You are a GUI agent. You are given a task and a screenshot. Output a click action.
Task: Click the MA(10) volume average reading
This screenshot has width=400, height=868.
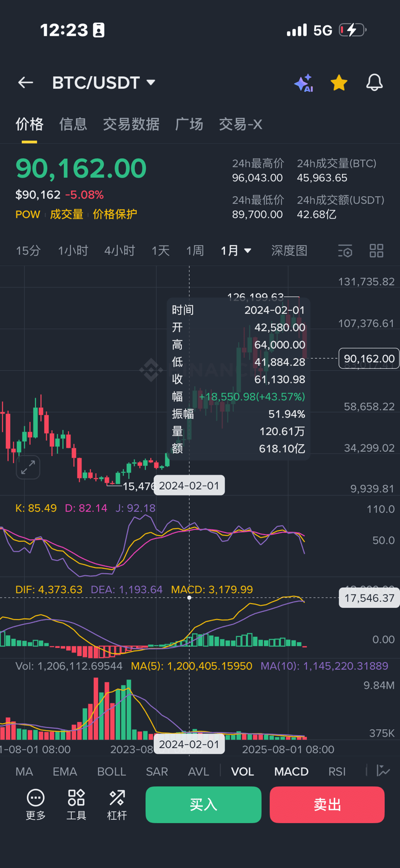[x=324, y=666]
